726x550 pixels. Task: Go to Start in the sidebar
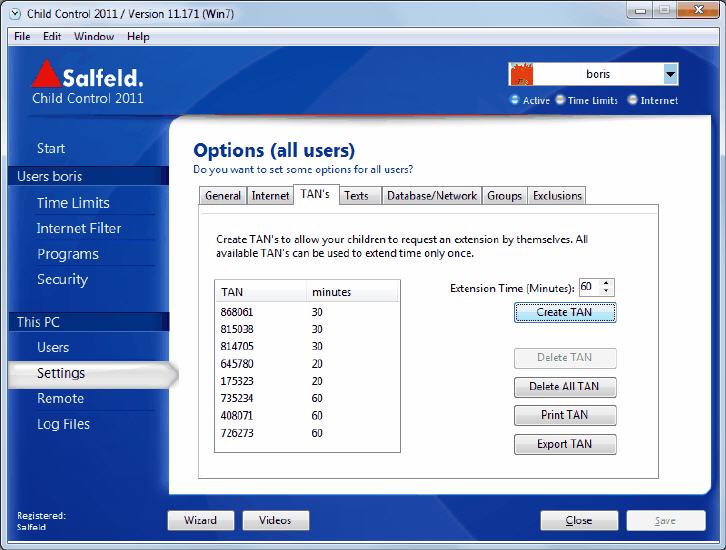[x=51, y=149]
